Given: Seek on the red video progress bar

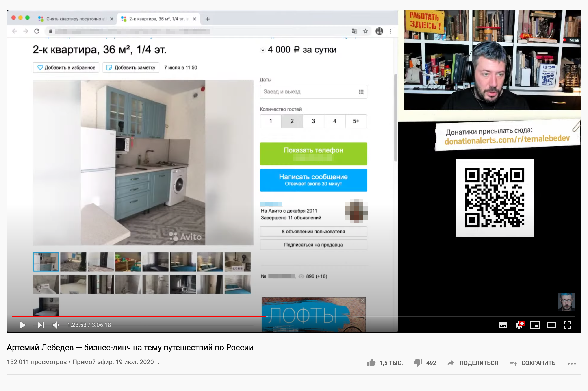Looking at the screenshot, I should click(139, 316).
